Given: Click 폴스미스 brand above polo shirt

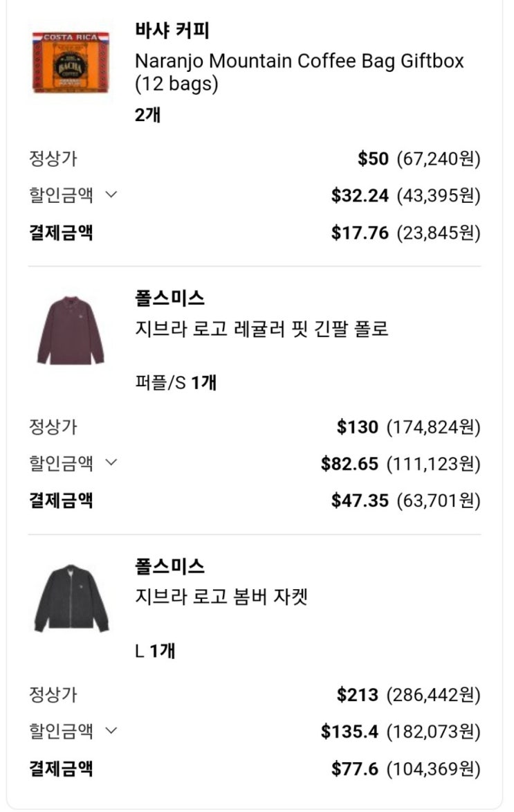Looking at the screenshot, I should tap(169, 299).
